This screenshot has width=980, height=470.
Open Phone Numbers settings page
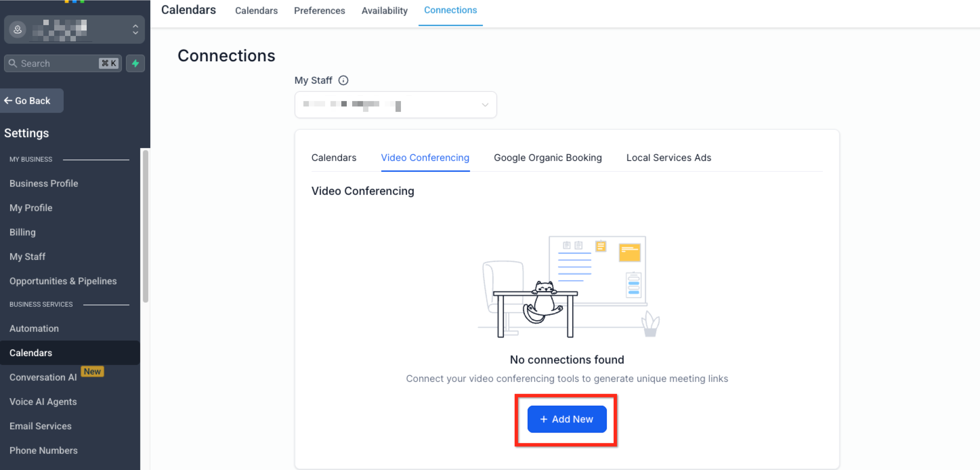click(43, 450)
